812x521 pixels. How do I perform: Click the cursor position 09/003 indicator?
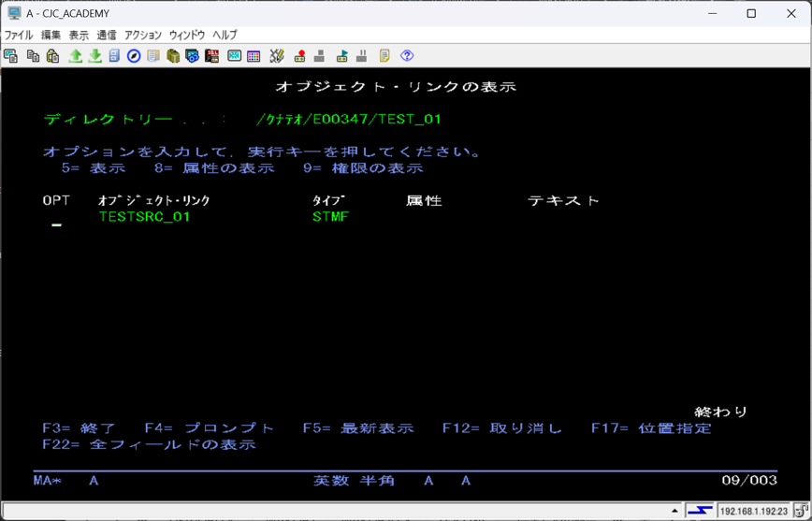[749, 481]
